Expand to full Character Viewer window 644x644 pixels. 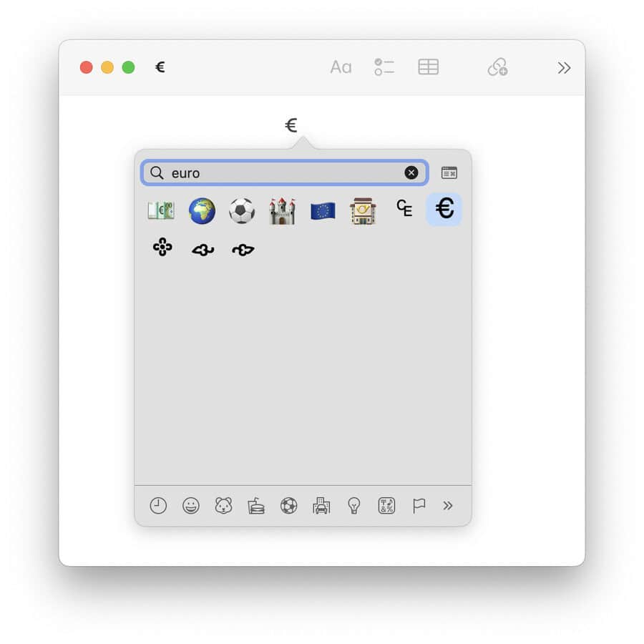[449, 172]
